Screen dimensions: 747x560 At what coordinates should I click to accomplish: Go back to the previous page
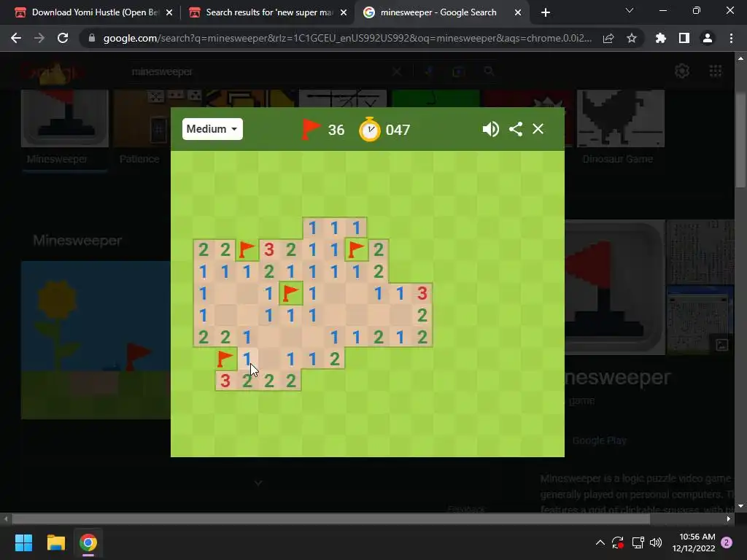click(16, 38)
